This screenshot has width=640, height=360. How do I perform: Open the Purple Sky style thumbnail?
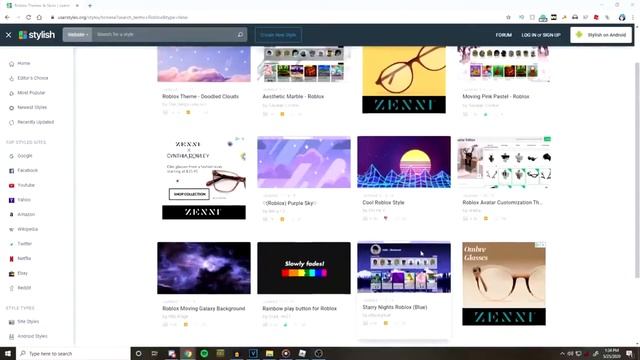pos(304,162)
